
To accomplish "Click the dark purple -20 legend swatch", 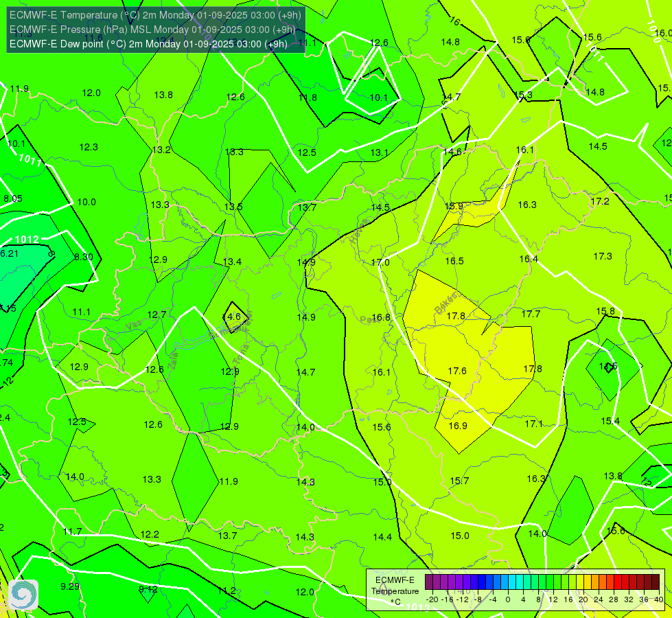I will [x=428, y=582].
